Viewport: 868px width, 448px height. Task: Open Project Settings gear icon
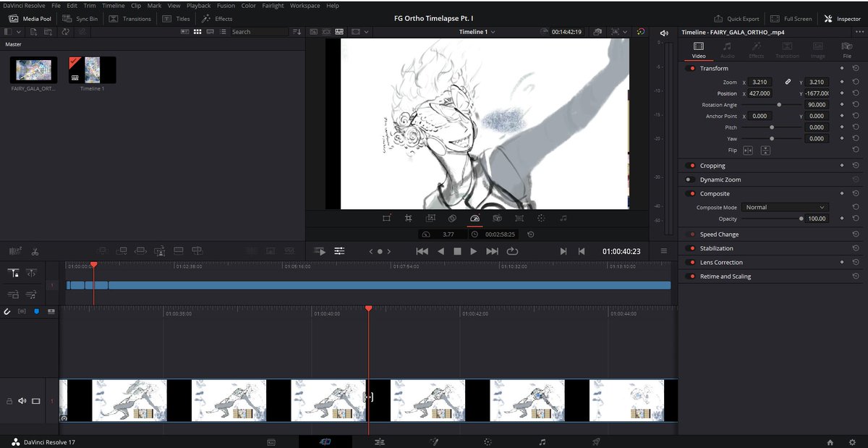[851, 441]
